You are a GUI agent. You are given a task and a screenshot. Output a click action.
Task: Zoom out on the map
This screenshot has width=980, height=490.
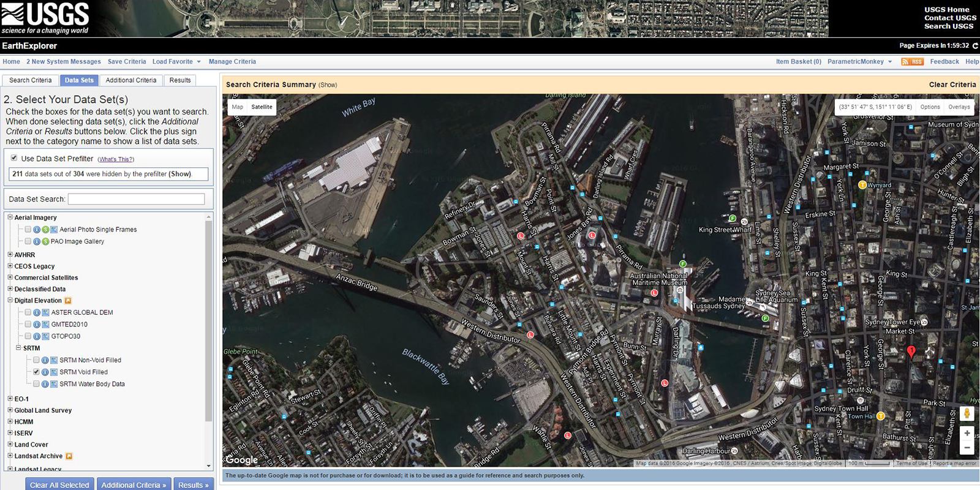(x=967, y=448)
